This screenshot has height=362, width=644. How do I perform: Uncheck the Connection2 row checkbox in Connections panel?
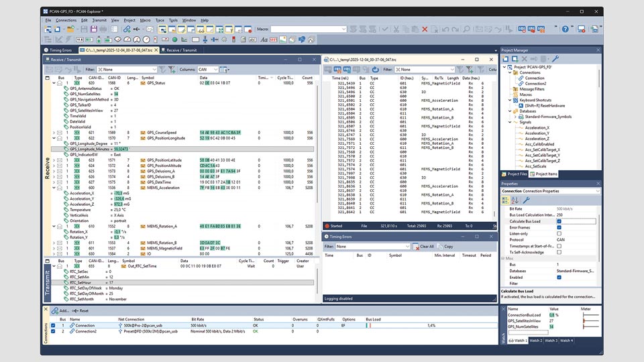click(52, 331)
